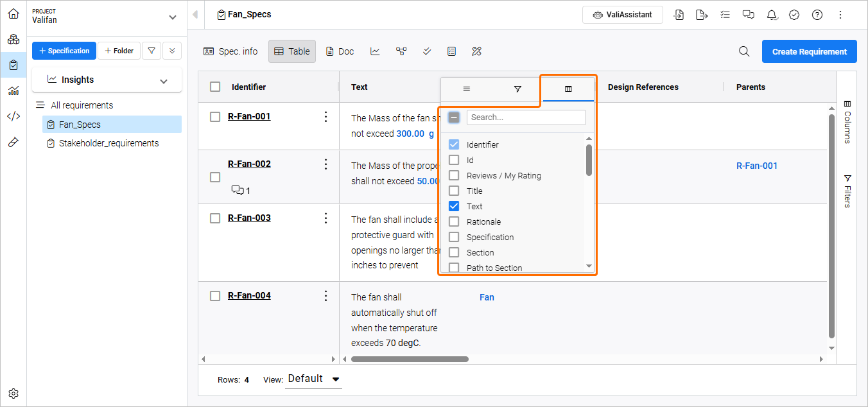Switch to the Doc view tab
The image size is (868, 407).
click(340, 51)
